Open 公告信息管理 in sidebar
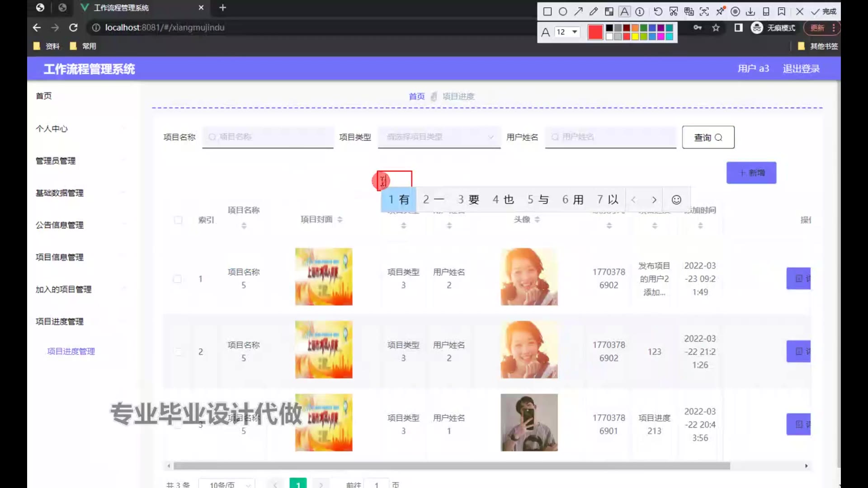 tap(60, 225)
